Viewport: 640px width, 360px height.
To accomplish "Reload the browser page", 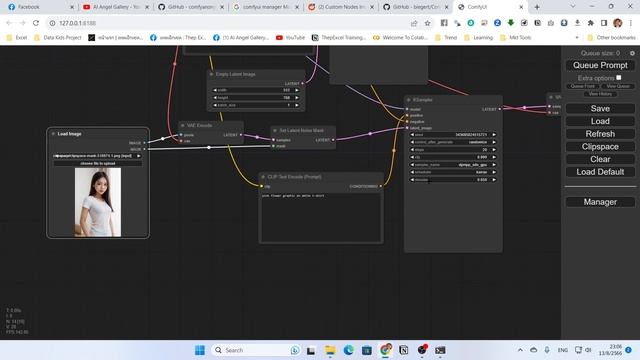I will pos(36,23).
